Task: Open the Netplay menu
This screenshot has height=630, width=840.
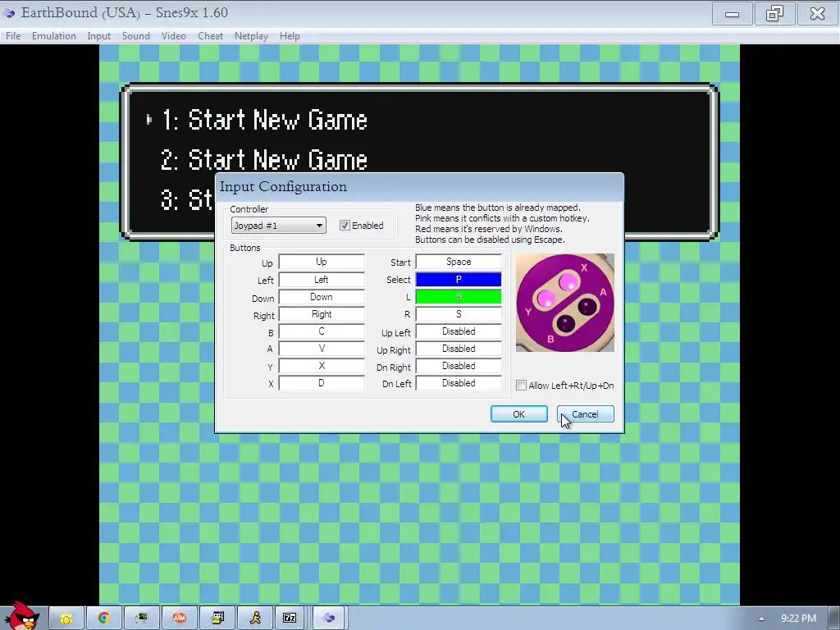Action: tap(251, 36)
